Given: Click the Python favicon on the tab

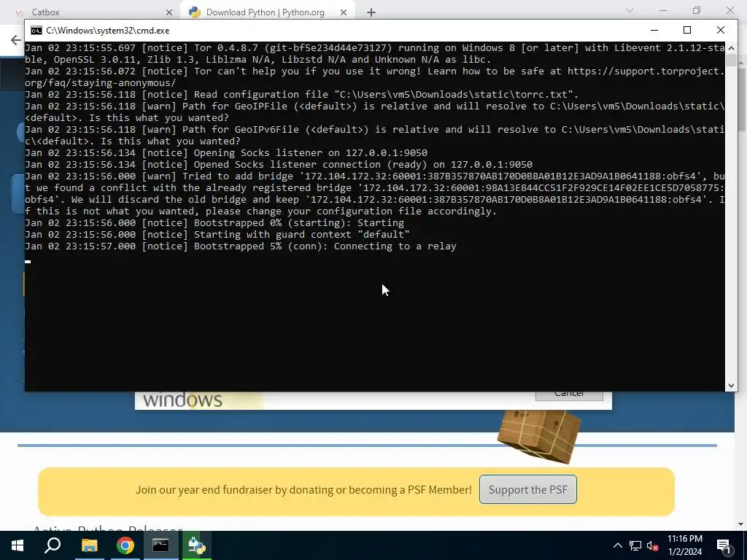Looking at the screenshot, I should tap(194, 12).
